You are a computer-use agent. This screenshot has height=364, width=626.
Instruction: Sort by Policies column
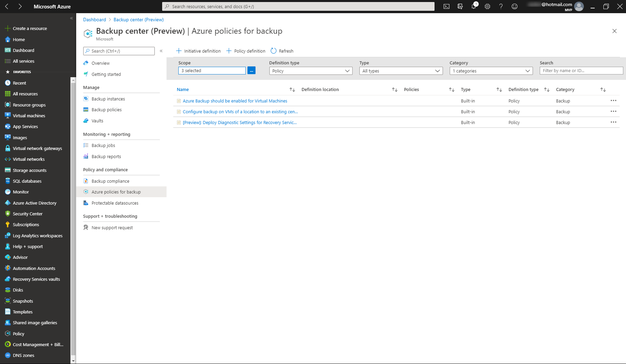[451, 89]
